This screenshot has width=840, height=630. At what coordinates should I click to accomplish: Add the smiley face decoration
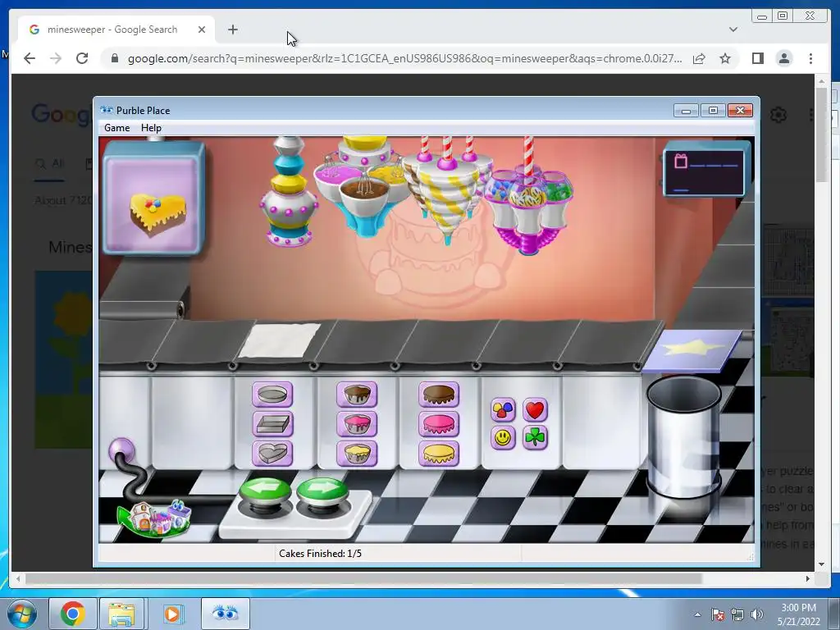point(503,438)
